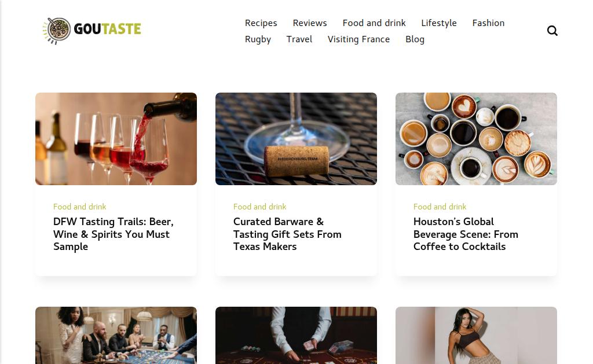
Task: Read DFW Tasting Trails article
Action: pos(114,234)
